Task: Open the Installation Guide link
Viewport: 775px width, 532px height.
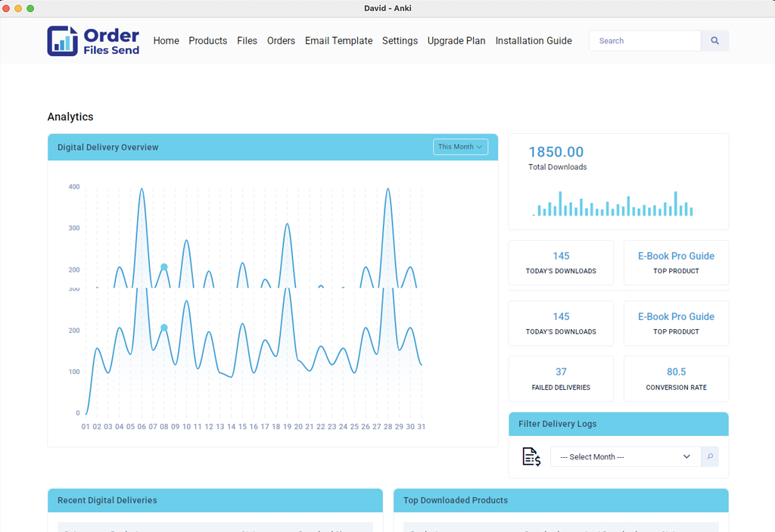Action: [x=534, y=41]
